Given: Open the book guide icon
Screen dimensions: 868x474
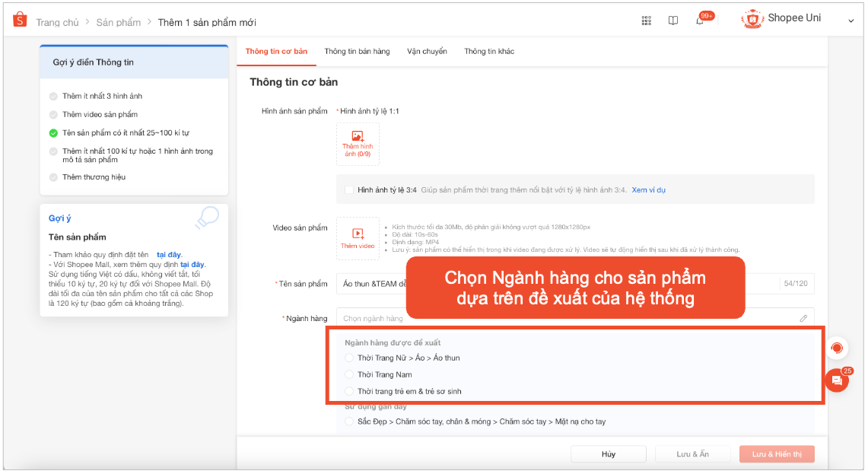Looking at the screenshot, I should click(672, 21).
